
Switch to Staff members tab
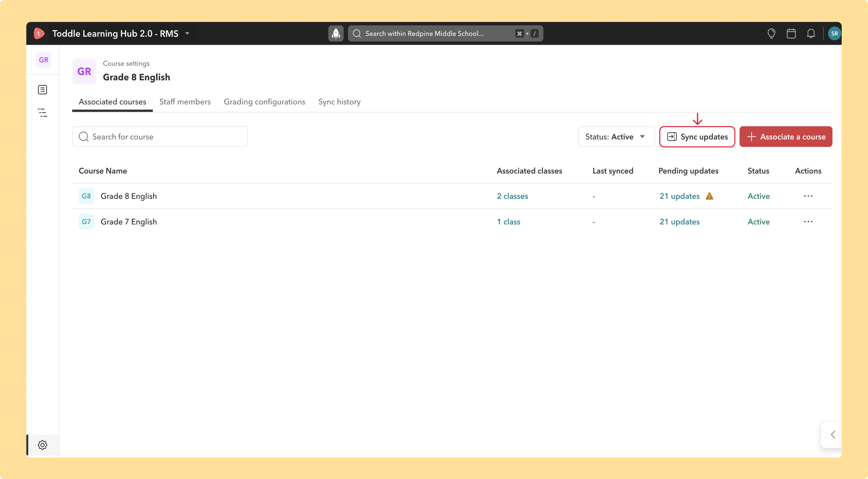pos(185,102)
